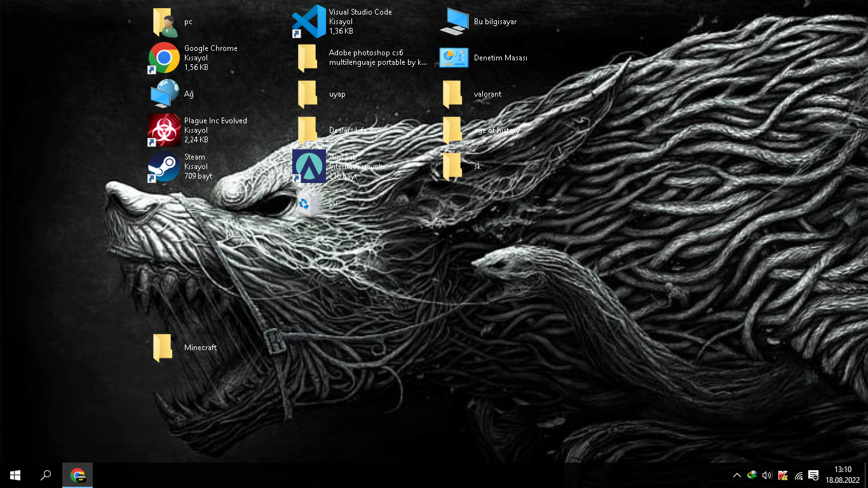Open the volume speaker control
This screenshot has width=868, height=488.
coord(767,475)
